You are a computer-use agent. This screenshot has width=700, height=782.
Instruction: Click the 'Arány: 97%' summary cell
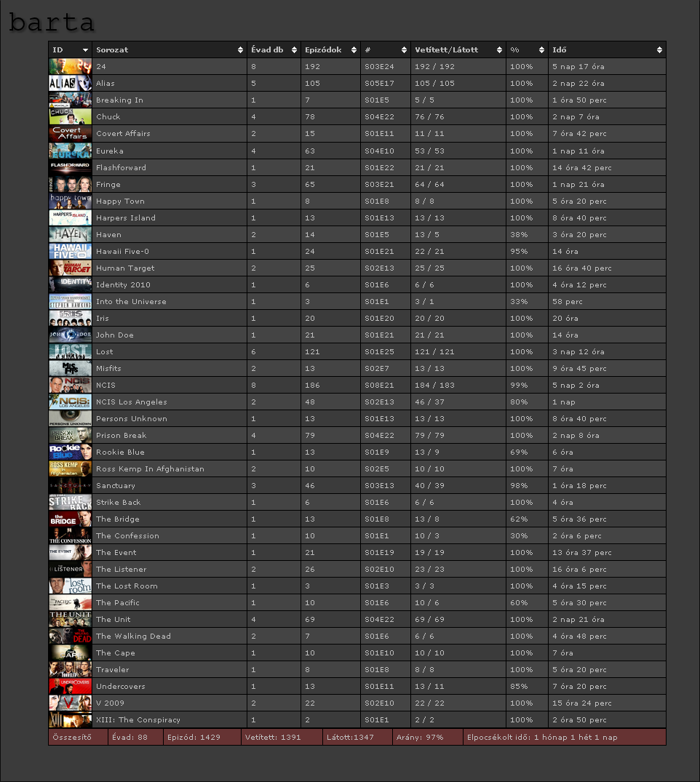click(x=428, y=737)
